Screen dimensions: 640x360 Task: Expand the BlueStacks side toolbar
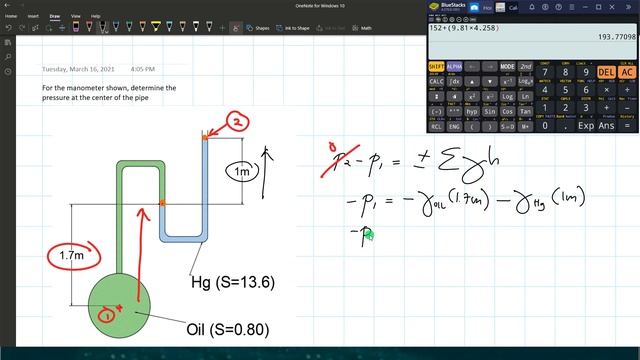click(x=628, y=7)
